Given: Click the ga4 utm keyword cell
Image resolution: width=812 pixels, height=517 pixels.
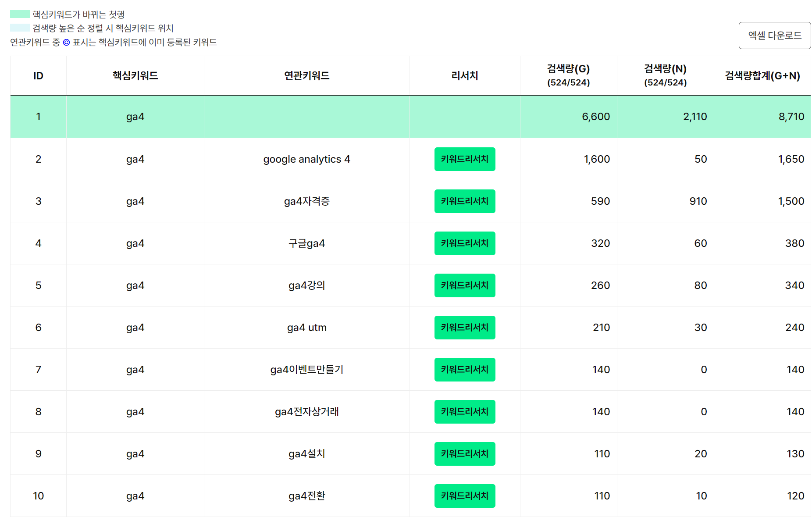Looking at the screenshot, I should point(307,328).
